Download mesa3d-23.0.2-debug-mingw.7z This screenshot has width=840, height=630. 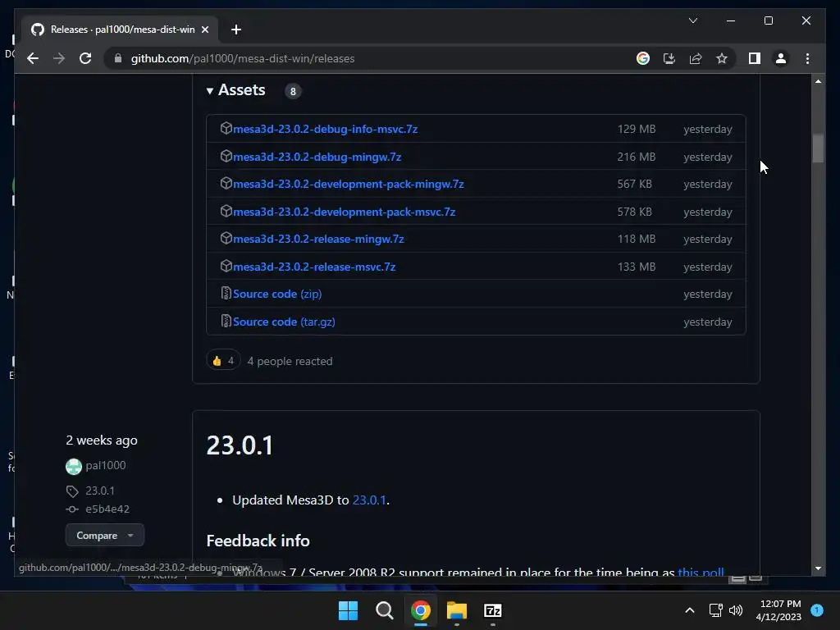[317, 157]
